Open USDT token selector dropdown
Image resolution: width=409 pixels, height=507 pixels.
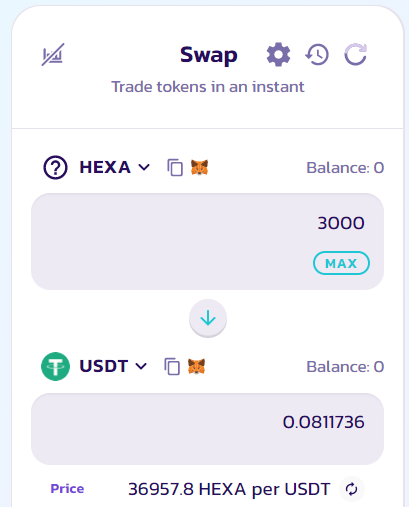pos(113,366)
